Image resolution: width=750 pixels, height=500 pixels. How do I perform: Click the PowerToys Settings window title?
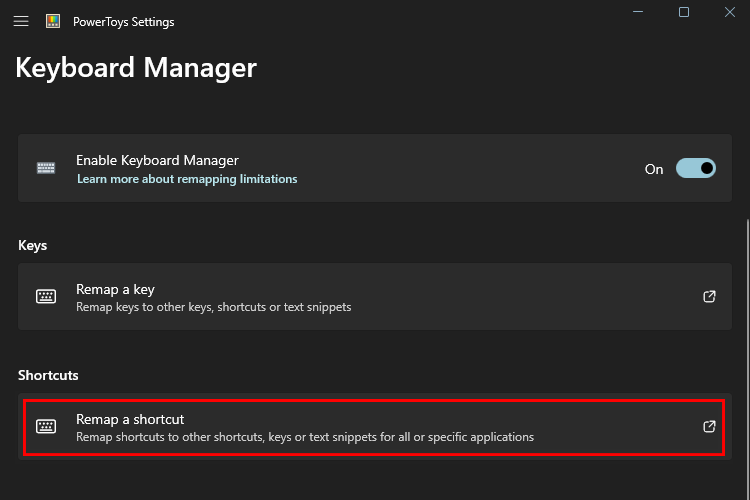[x=123, y=22]
